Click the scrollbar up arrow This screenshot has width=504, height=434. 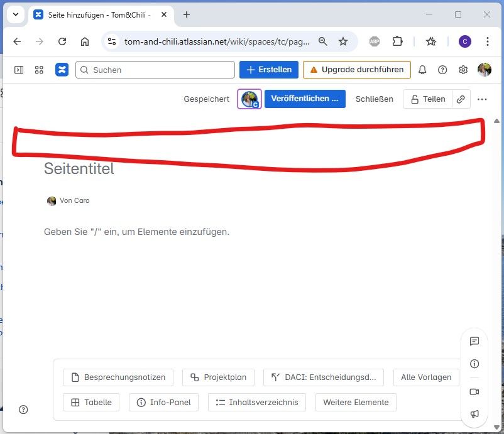pyautogui.click(x=496, y=121)
